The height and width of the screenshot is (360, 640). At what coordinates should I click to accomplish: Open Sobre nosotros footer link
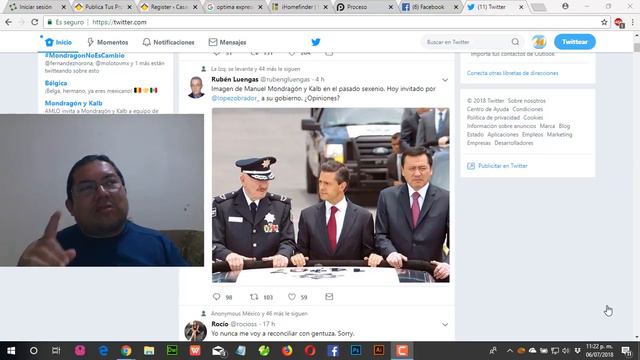tap(527, 101)
